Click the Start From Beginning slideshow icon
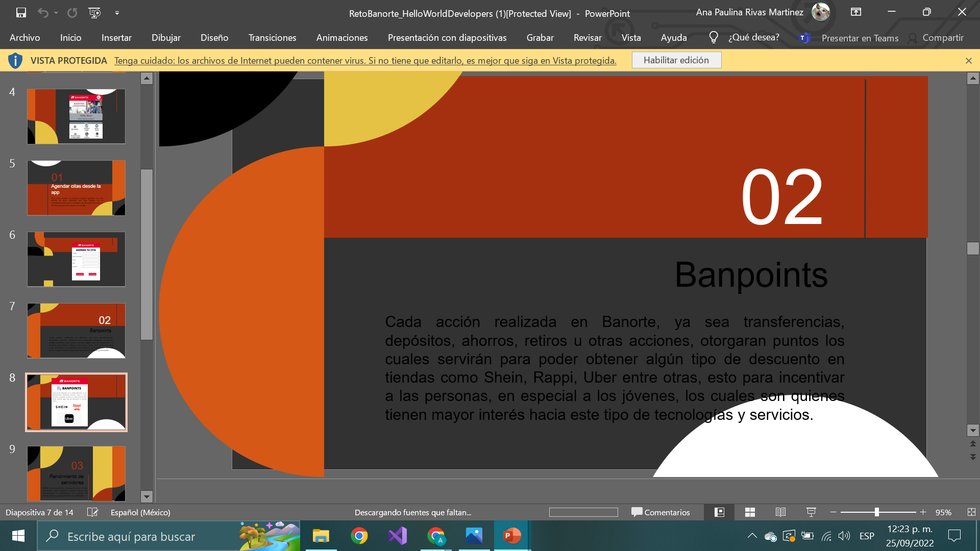 (94, 13)
